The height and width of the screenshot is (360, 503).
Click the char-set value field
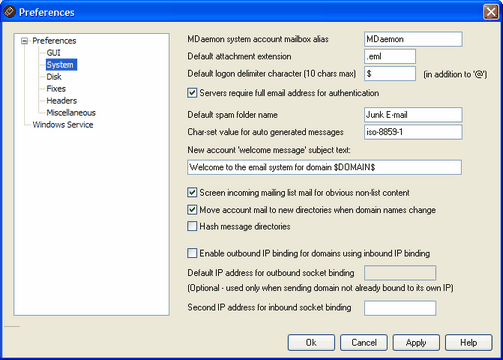413,132
